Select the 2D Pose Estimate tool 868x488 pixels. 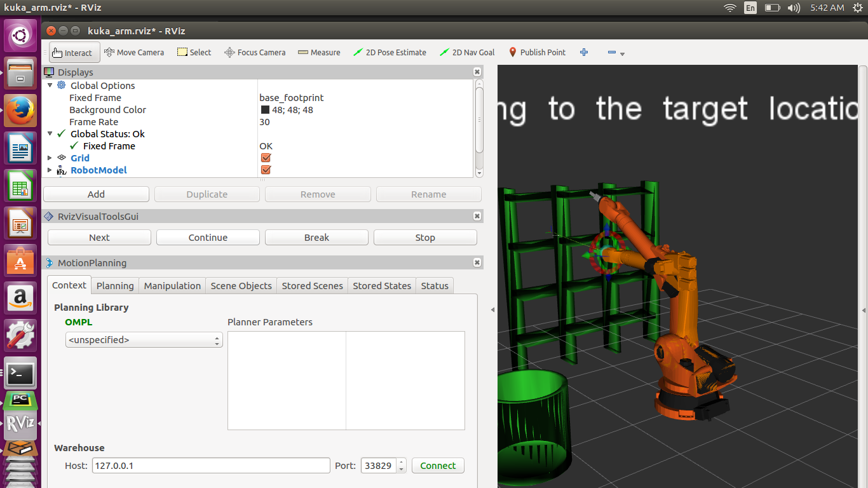coord(390,53)
